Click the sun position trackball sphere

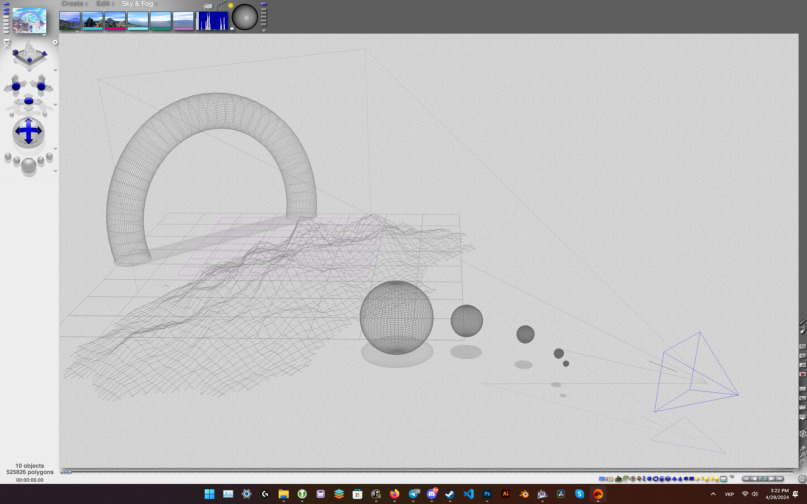point(245,18)
